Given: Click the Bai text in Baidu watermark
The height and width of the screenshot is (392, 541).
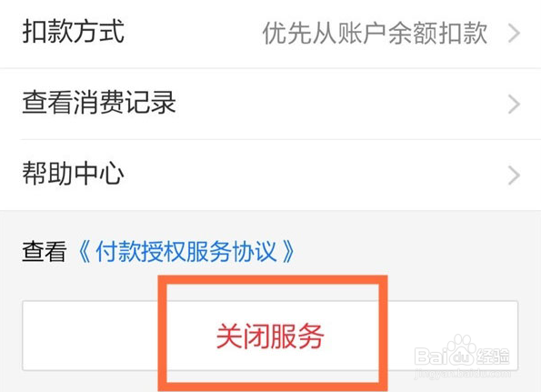Looking at the screenshot, I should click(x=430, y=357).
